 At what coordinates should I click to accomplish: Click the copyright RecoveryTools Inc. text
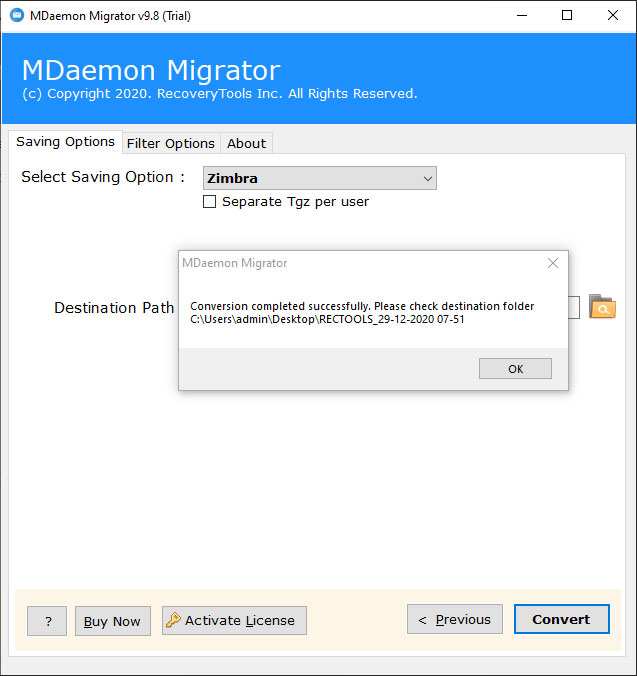click(220, 94)
